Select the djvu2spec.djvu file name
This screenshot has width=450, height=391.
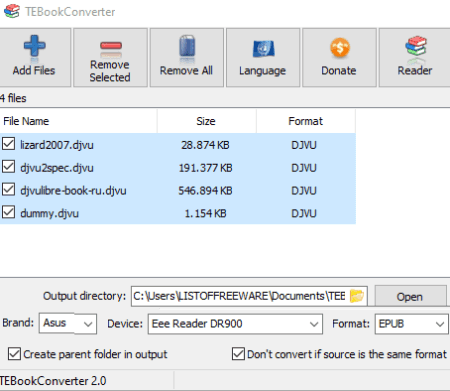[57, 168]
